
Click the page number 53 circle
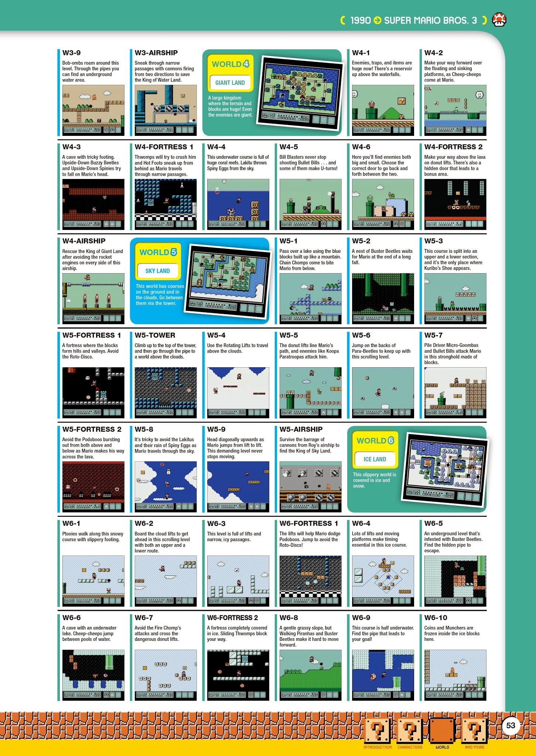coord(511,726)
